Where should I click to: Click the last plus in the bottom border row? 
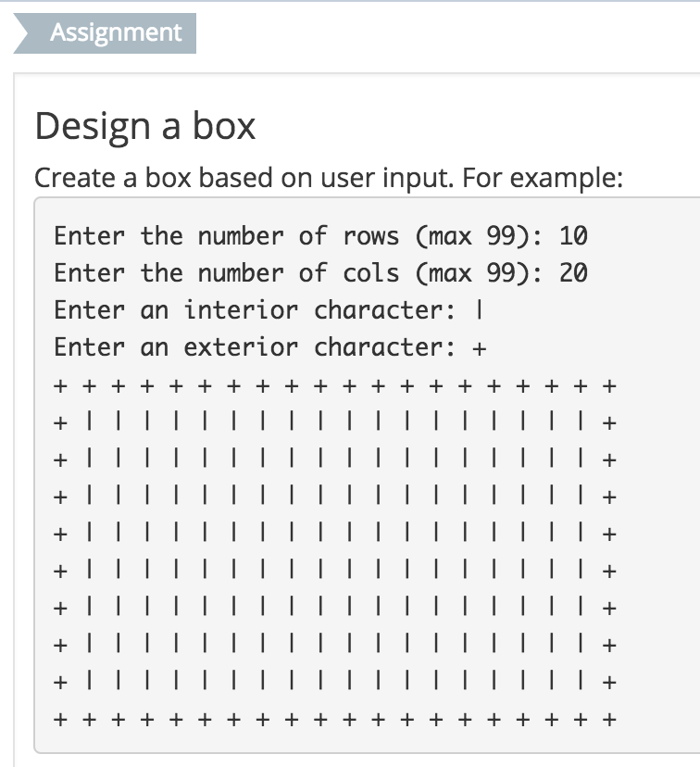click(609, 720)
